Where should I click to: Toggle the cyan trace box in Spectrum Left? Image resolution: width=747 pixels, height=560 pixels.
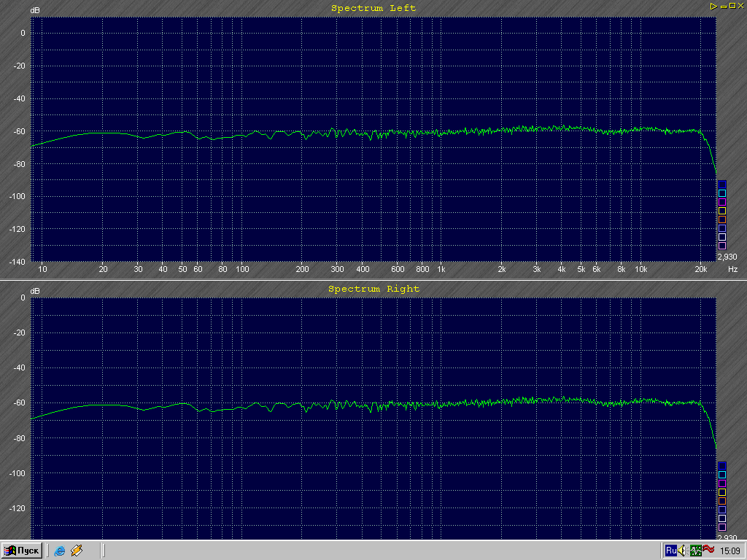[722, 193]
